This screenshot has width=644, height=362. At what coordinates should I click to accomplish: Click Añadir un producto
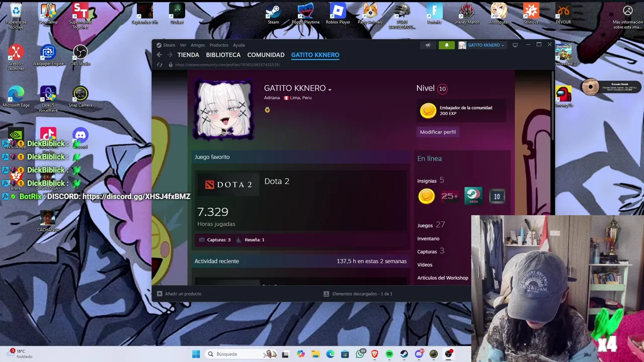point(179,294)
